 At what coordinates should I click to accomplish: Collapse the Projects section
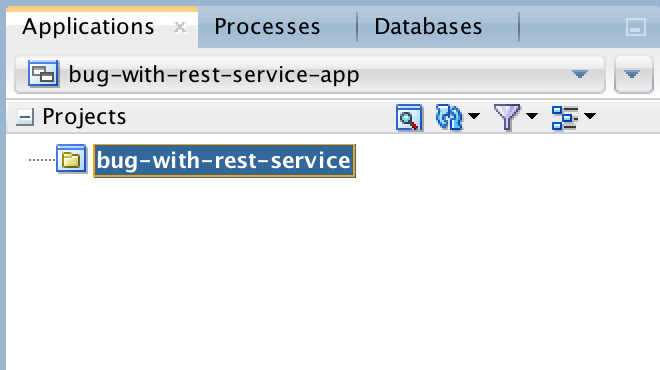[x=25, y=117]
